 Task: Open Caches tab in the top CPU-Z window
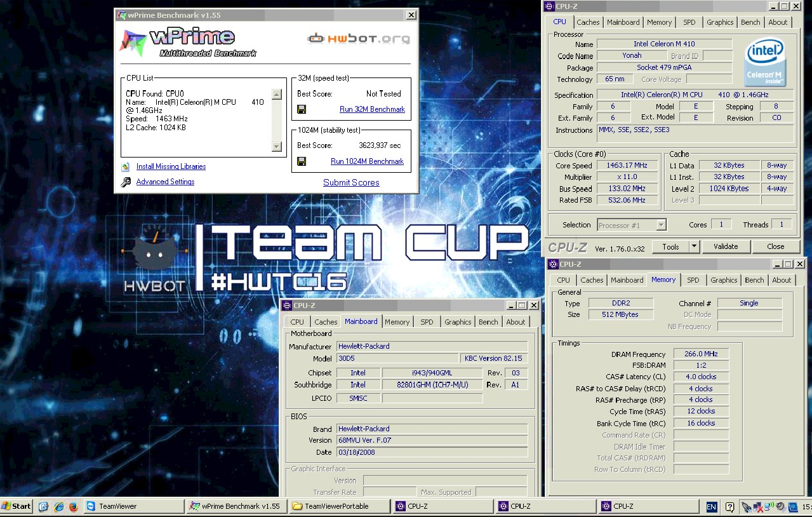pos(588,22)
